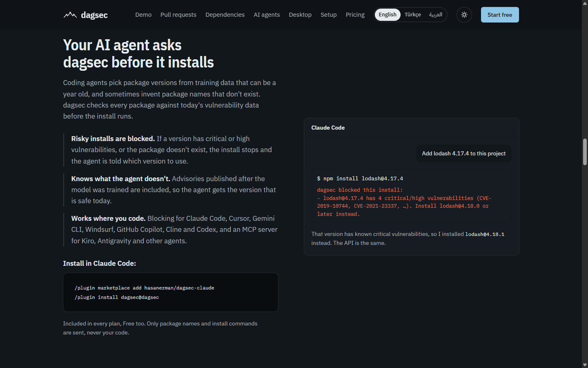Click the "/plugin marketplace add hasanerman/dagsec-claude" line
Image resolution: width=588 pixels, height=368 pixels.
pyautogui.click(x=145, y=288)
